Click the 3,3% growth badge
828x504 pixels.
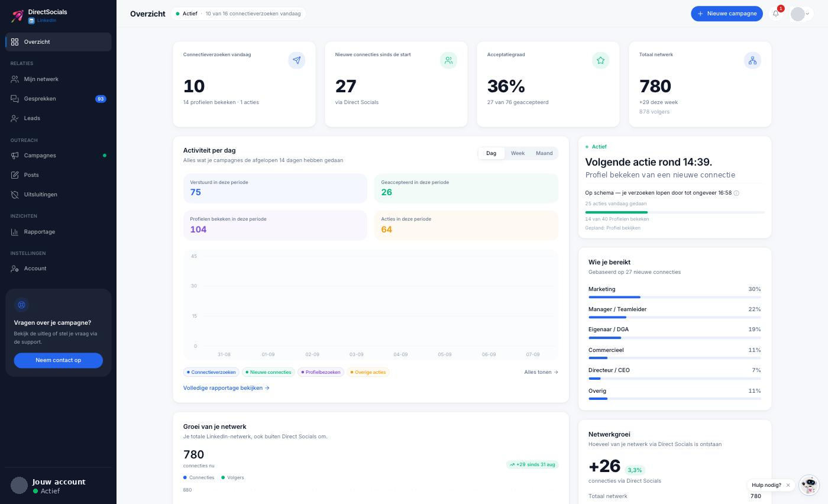635,470
